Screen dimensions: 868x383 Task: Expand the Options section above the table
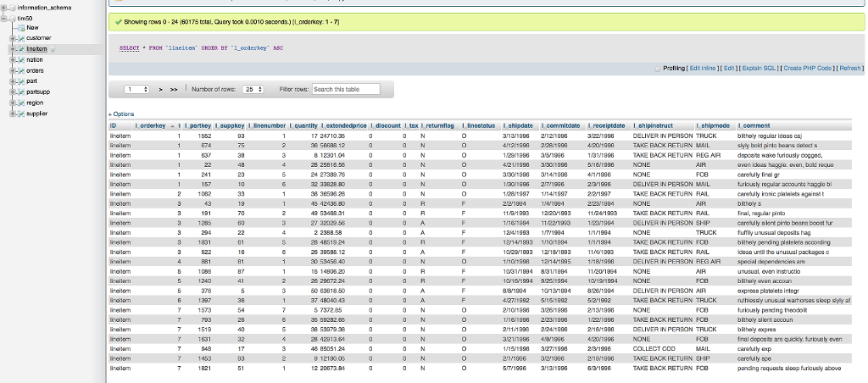(x=121, y=114)
